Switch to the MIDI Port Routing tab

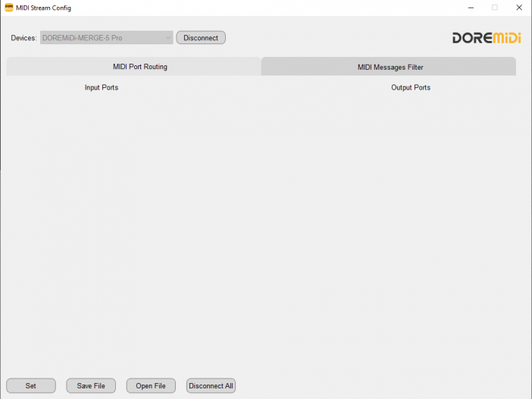point(133,67)
